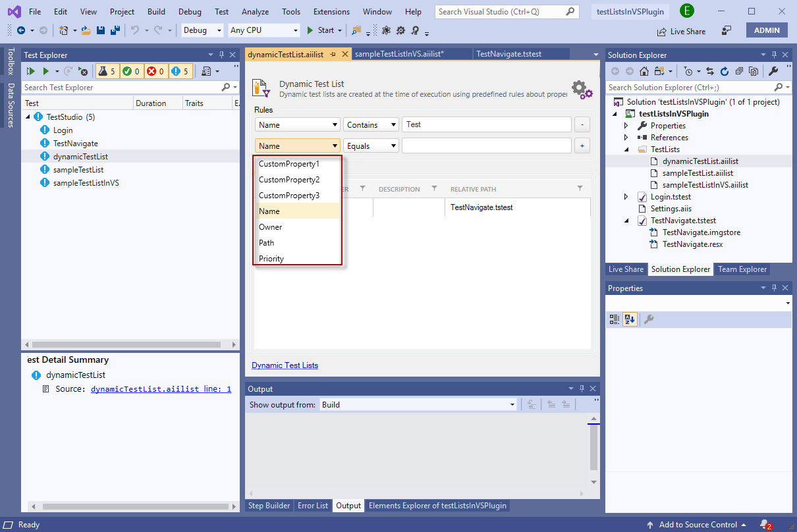Add a rule with the plus button
The height and width of the screenshot is (532, 797).
coord(582,146)
